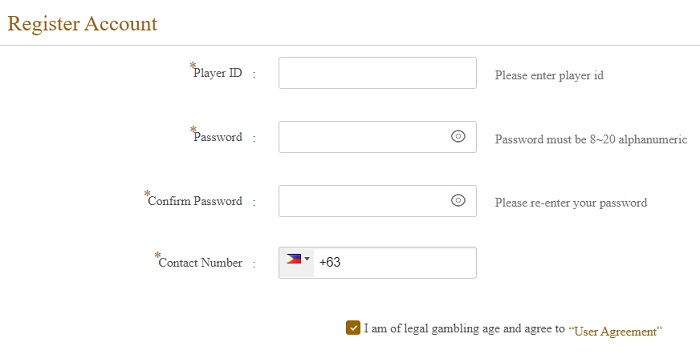Click the "Password must be 8~20 alphanumeric" hint
Image resolution: width=700 pixels, height=362 pixels.
[x=591, y=139]
